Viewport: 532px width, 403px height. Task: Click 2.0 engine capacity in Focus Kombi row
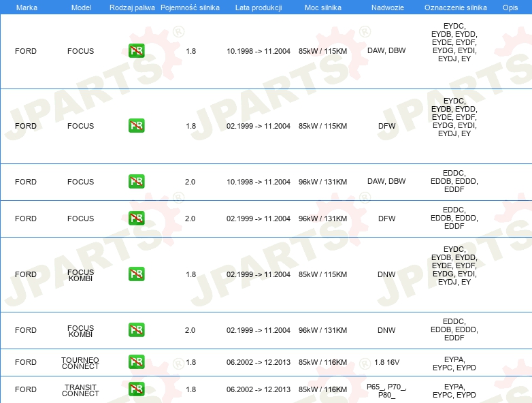point(190,330)
